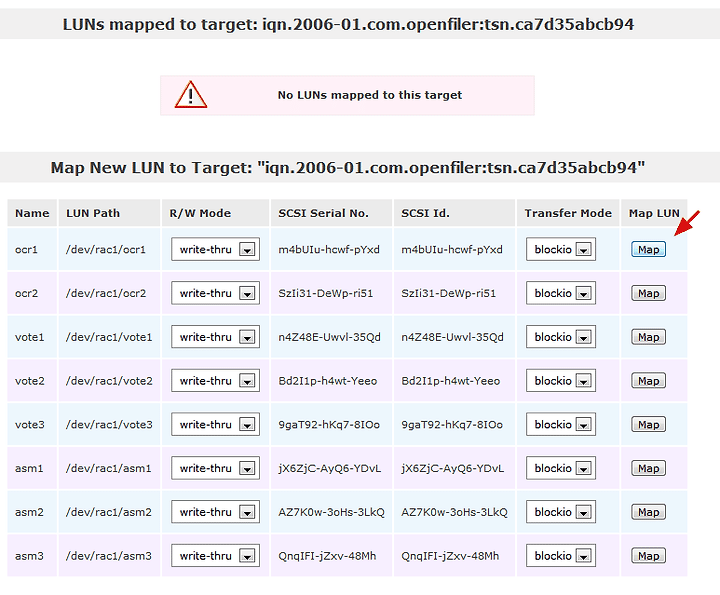Viewport: 720px width, 595px height.
Task: Open Transfer Mode dropdown for vote3
Action: pos(561,424)
